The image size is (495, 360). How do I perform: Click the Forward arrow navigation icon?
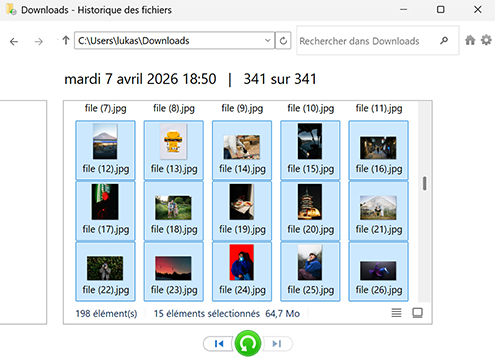click(39, 41)
